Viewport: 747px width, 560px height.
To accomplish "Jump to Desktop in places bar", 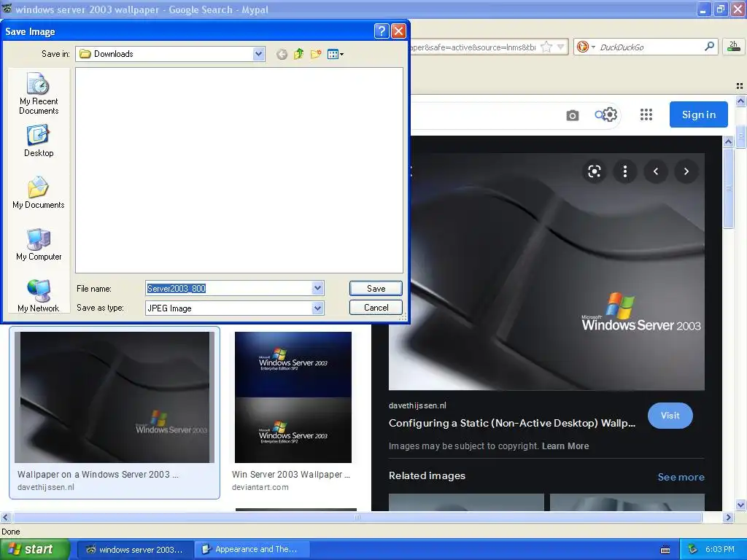I will tap(39, 141).
